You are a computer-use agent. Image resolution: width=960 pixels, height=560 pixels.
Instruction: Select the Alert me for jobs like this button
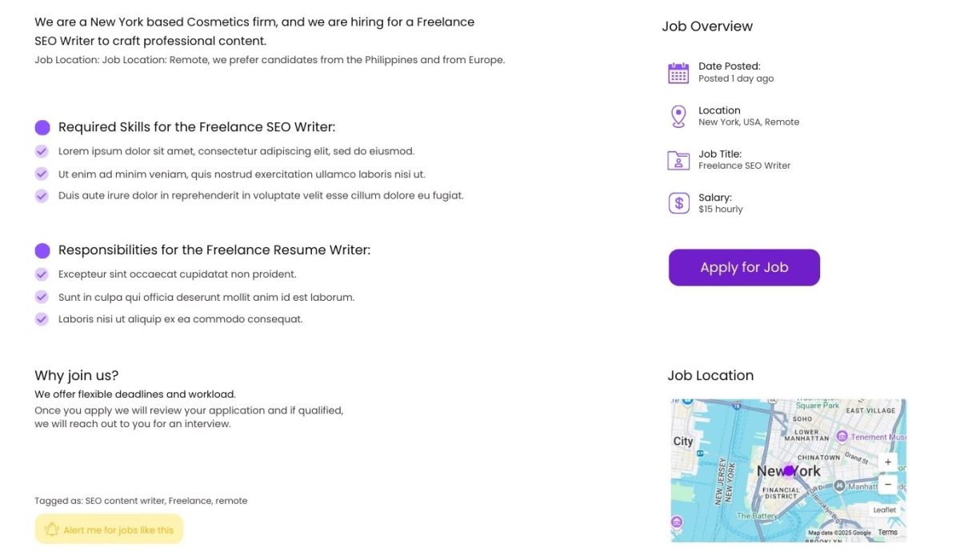109,530
